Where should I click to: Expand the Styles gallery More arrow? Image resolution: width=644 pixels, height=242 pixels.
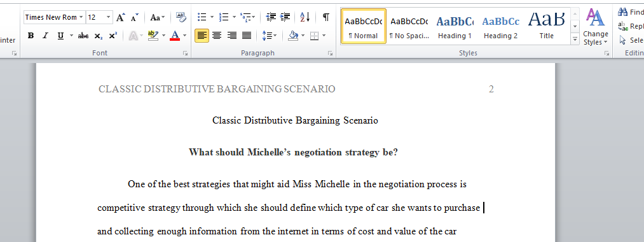tap(575, 39)
